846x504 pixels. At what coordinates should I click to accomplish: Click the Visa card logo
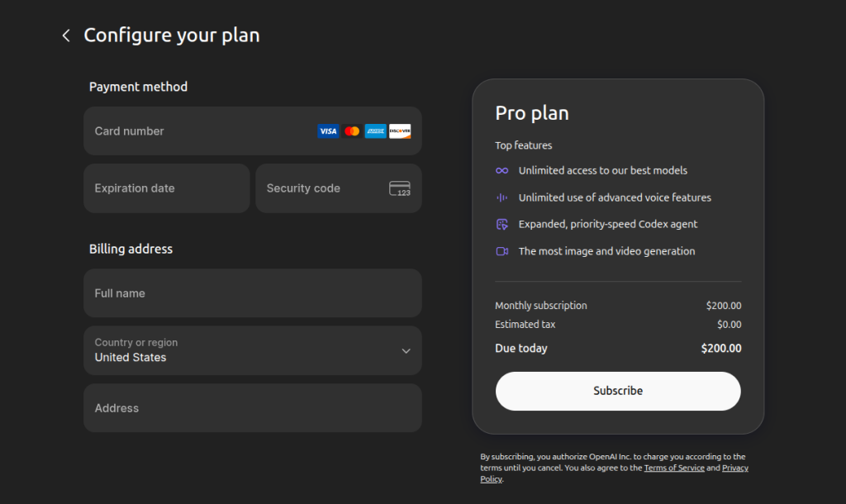328,131
